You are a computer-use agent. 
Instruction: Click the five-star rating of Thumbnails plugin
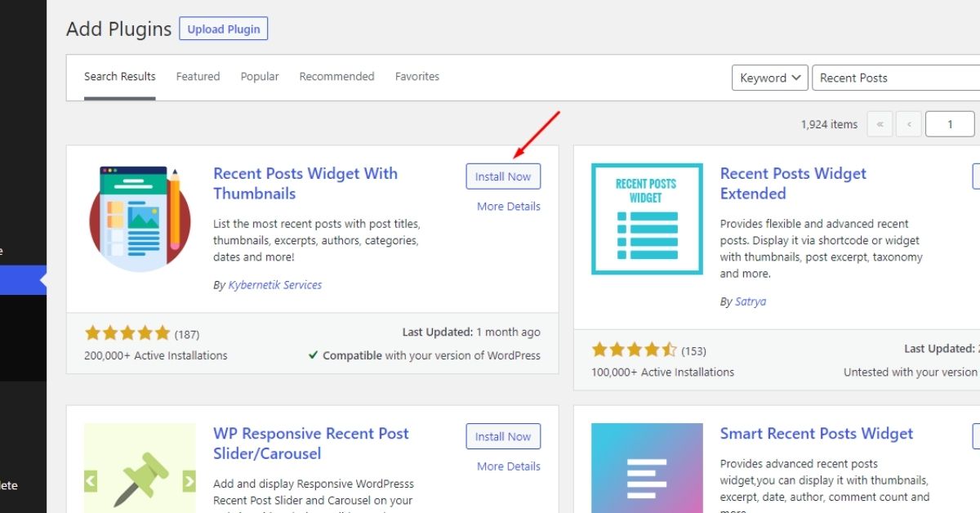[x=127, y=333]
